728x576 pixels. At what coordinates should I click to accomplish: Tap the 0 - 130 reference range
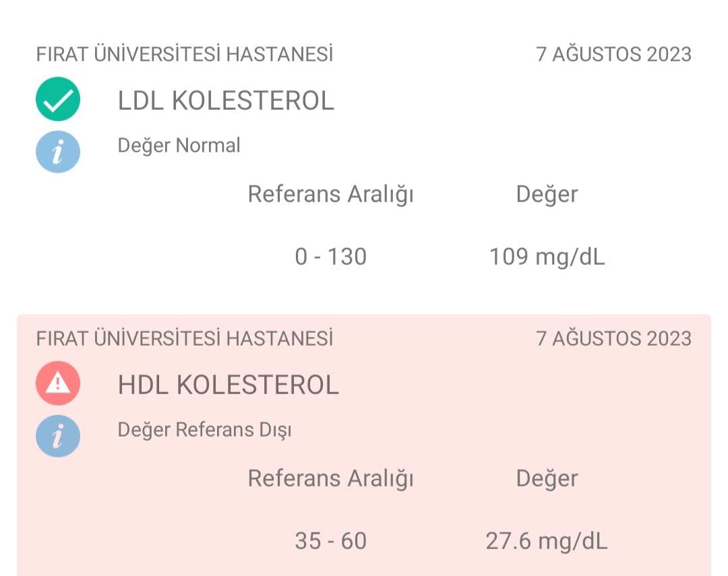[331, 257]
